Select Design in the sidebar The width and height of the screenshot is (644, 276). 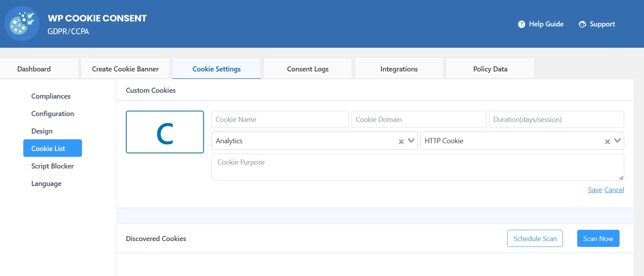tap(42, 131)
